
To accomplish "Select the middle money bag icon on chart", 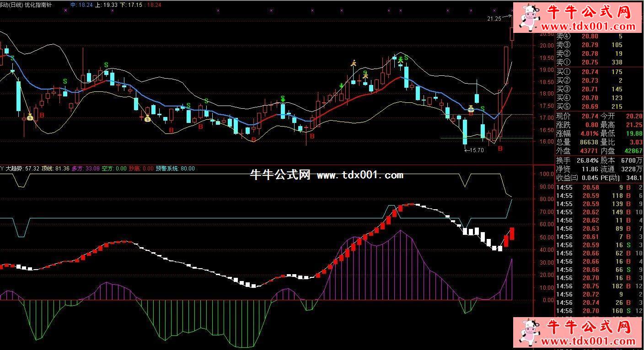I will click(x=147, y=119).
